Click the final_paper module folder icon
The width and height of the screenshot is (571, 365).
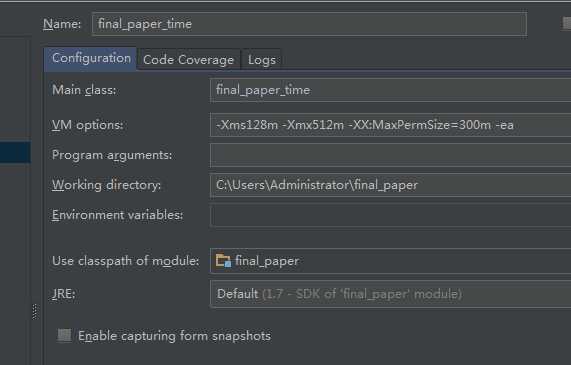(x=223, y=260)
